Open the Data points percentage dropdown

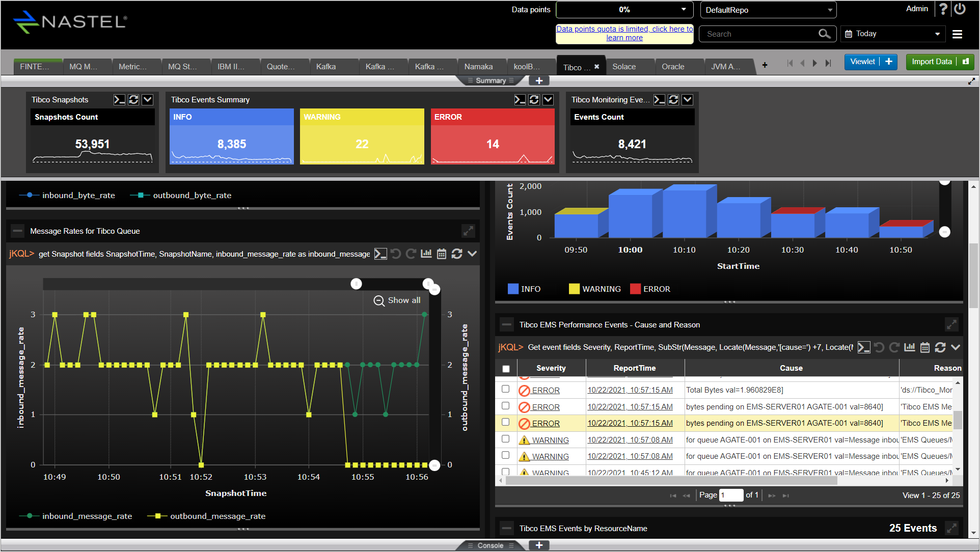[624, 10]
